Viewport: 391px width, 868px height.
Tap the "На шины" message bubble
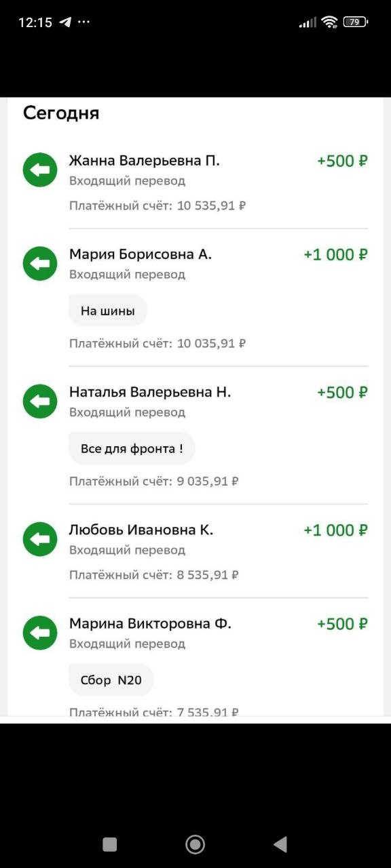pyautogui.click(x=108, y=311)
